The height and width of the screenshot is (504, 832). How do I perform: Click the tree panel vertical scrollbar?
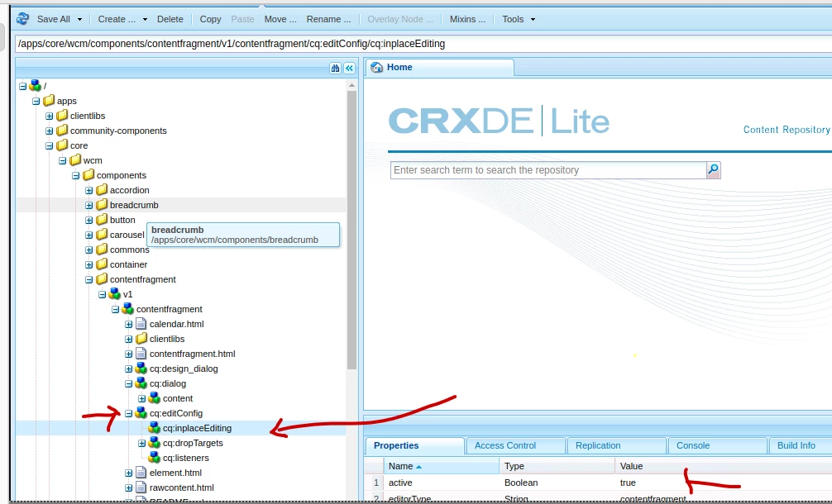coord(351,231)
